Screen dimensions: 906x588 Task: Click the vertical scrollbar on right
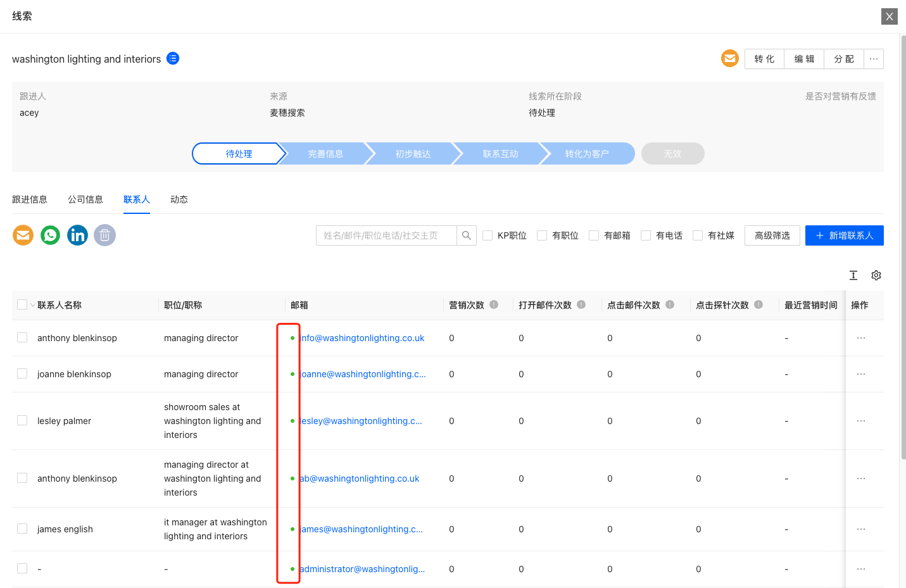[x=903, y=247]
